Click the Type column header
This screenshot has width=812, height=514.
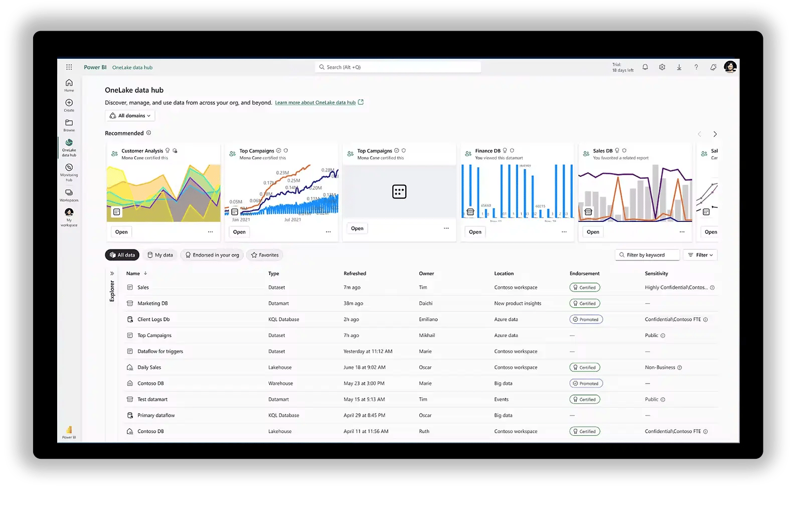pos(273,274)
